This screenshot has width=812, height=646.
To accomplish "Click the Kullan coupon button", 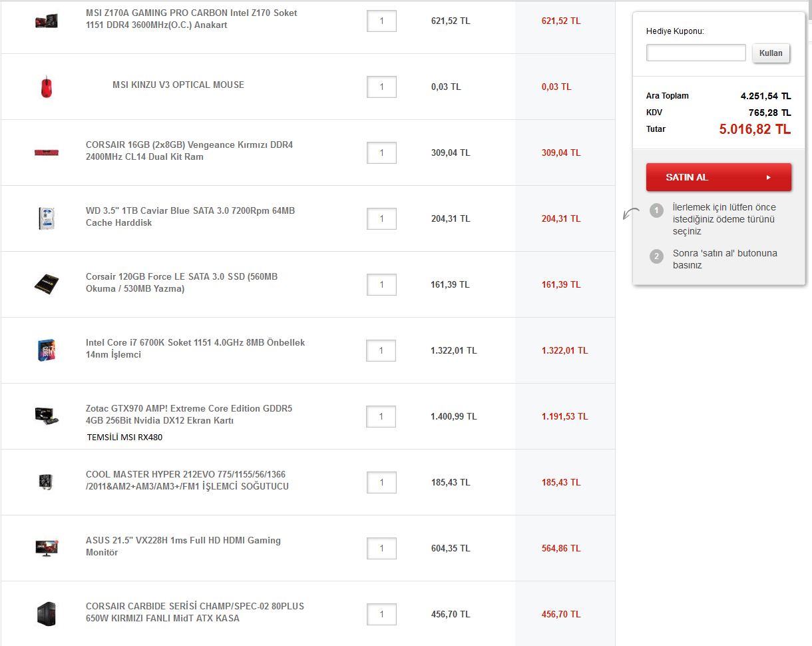I will pos(771,53).
